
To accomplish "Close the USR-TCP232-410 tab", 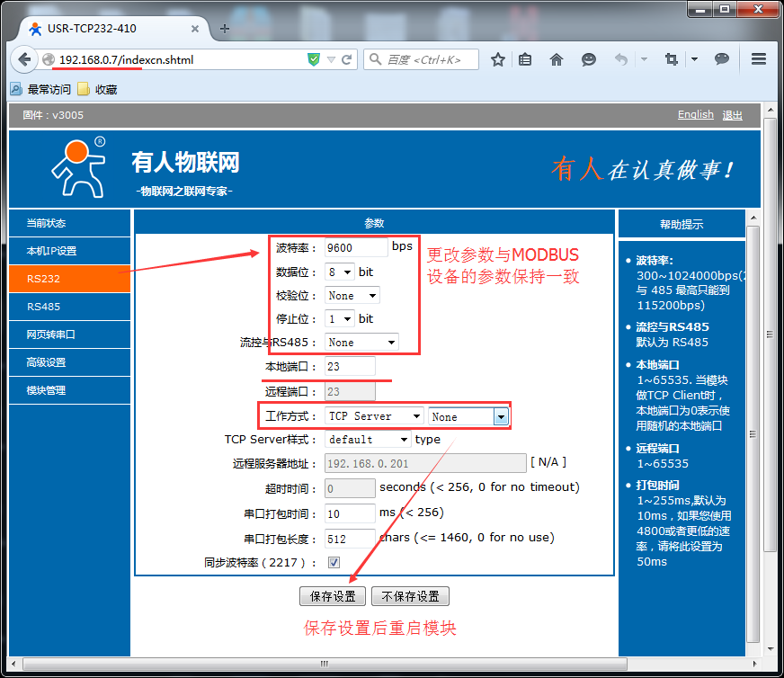I will [195, 29].
